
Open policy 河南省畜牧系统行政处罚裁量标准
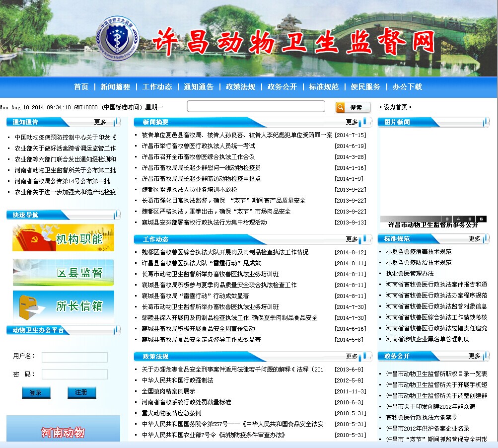point(186,402)
